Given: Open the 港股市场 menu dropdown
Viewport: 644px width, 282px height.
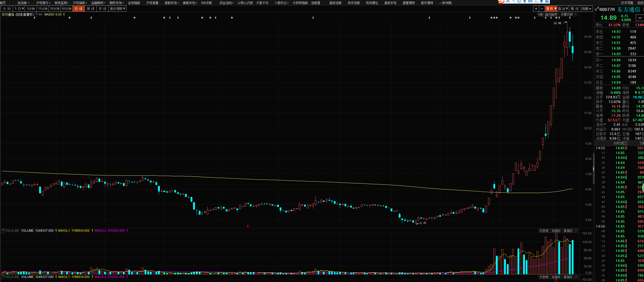Looking at the screenshot, I should point(171,3).
